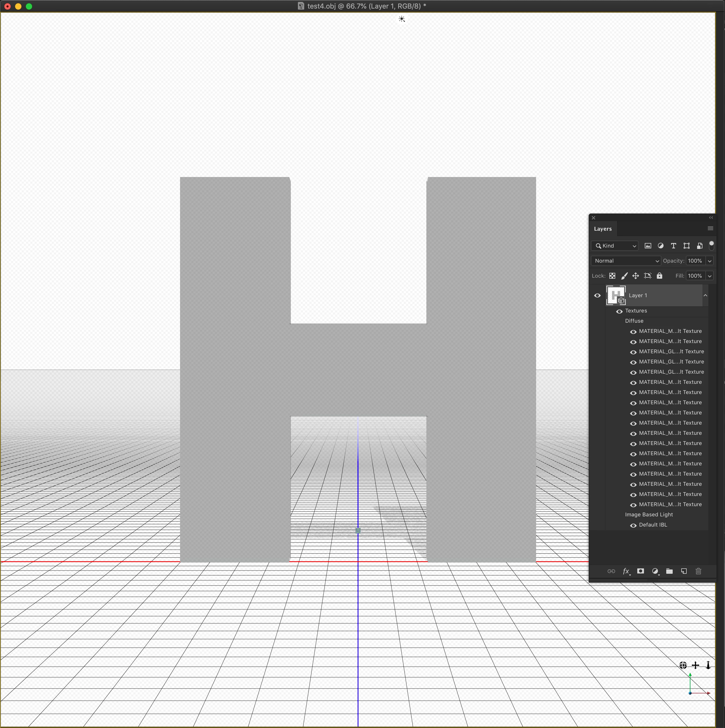The height and width of the screenshot is (728, 725).
Task: Open the Normal blend mode dropdown
Action: click(x=625, y=261)
